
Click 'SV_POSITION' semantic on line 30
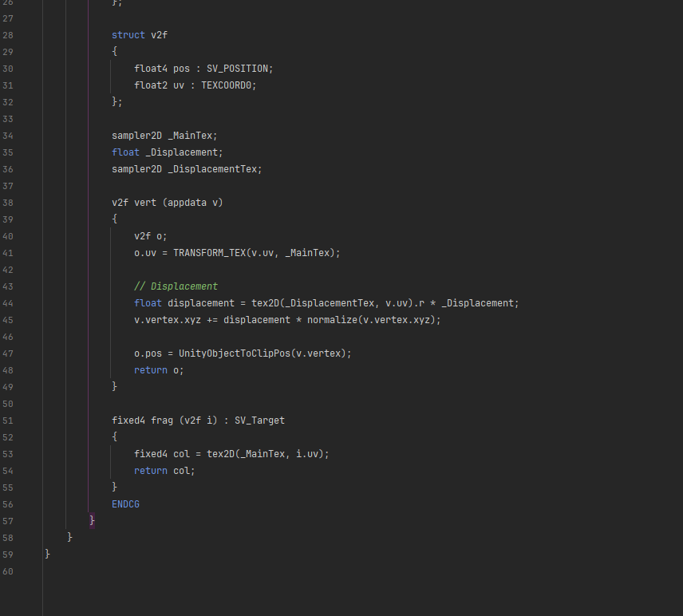(x=237, y=69)
